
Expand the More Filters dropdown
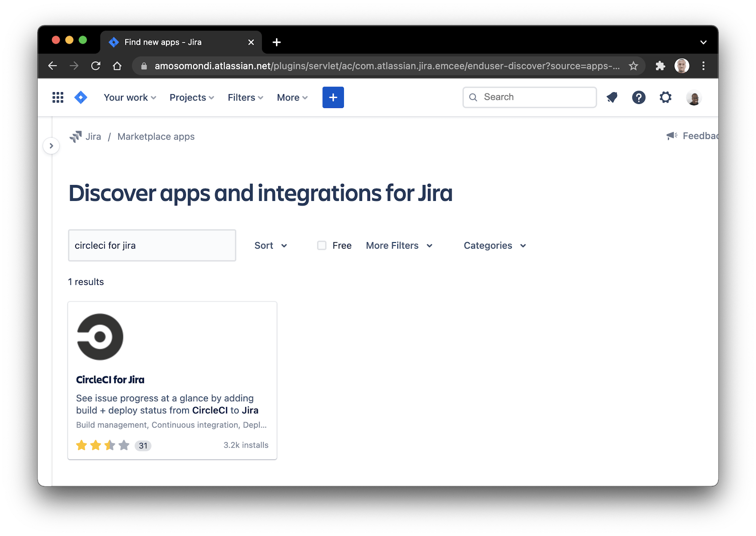pyautogui.click(x=399, y=245)
